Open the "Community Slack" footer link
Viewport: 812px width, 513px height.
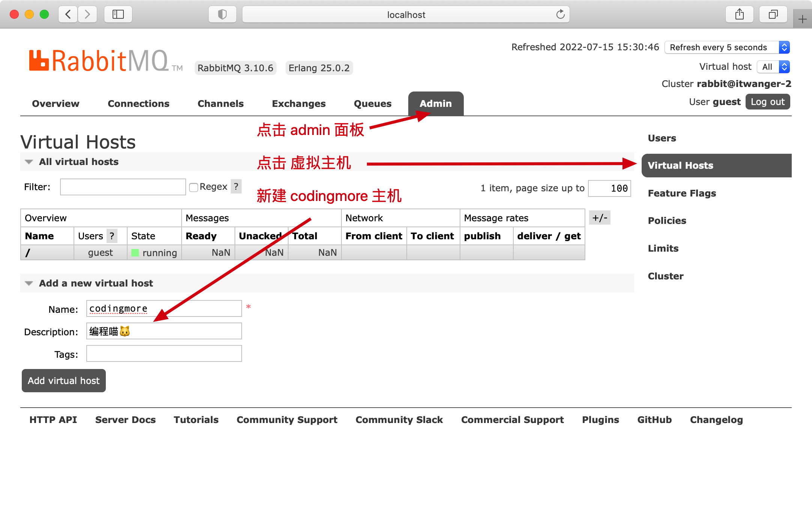pos(399,420)
